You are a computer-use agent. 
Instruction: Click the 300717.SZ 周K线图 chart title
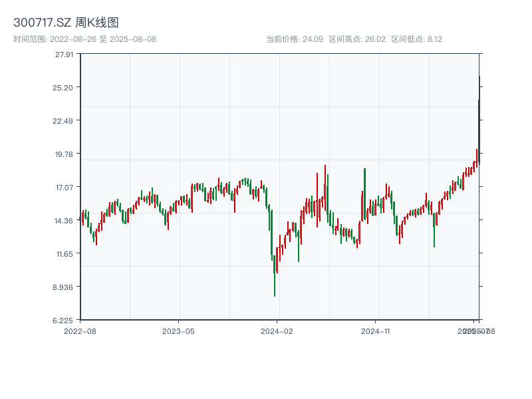66,23
